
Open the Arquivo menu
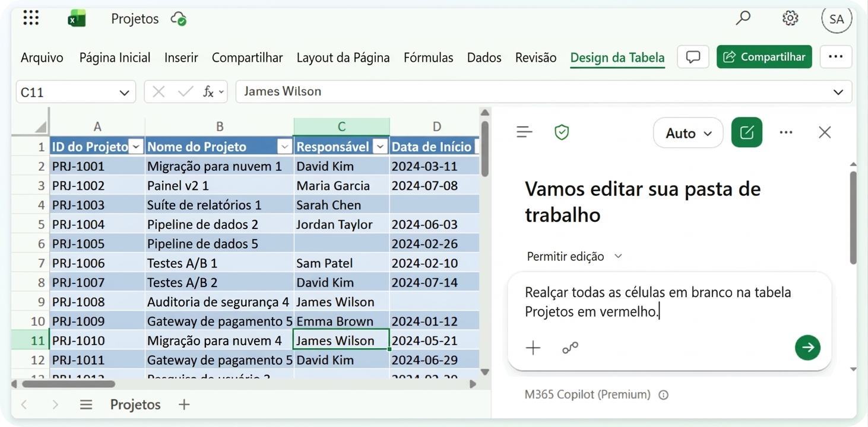[42, 58]
